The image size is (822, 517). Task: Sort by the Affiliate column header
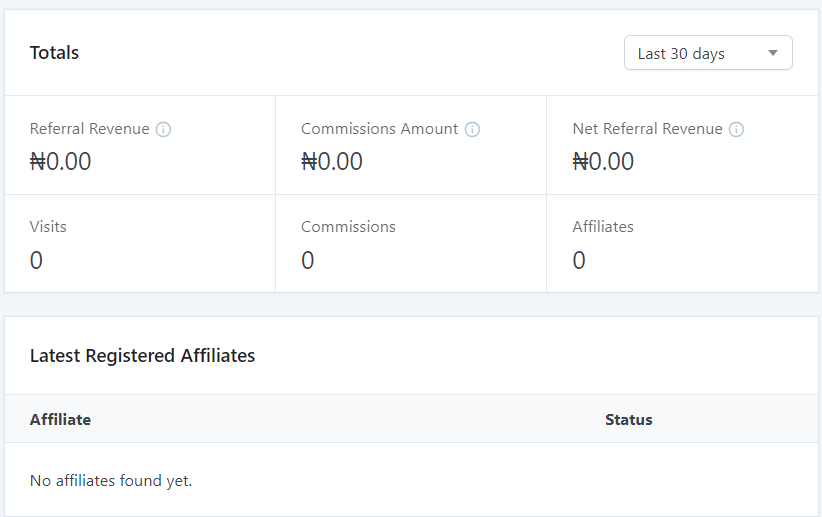click(x=60, y=420)
